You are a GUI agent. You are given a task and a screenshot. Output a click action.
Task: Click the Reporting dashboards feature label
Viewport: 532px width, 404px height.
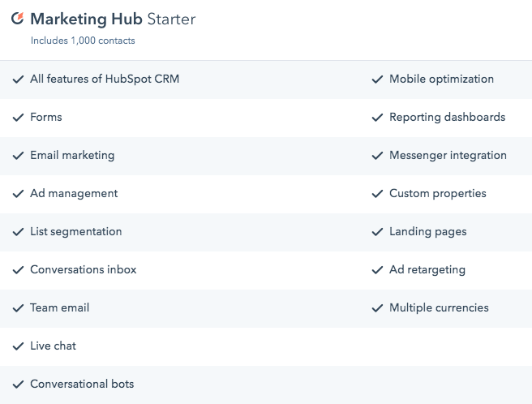(447, 118)
